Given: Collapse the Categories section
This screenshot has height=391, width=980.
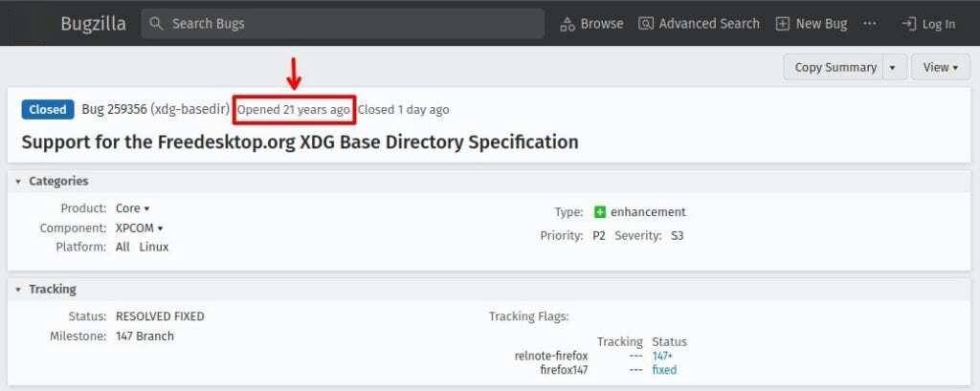Looking at the screenshot, I should click(x=19, y=181).
